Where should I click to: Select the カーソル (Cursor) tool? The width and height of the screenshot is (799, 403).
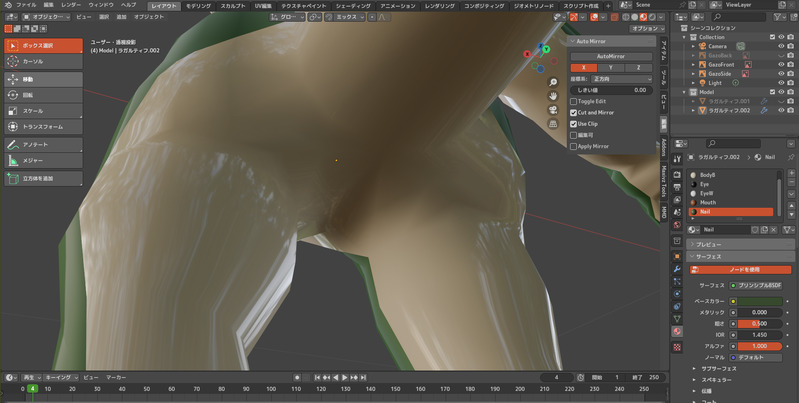click(x=43, y=61)
